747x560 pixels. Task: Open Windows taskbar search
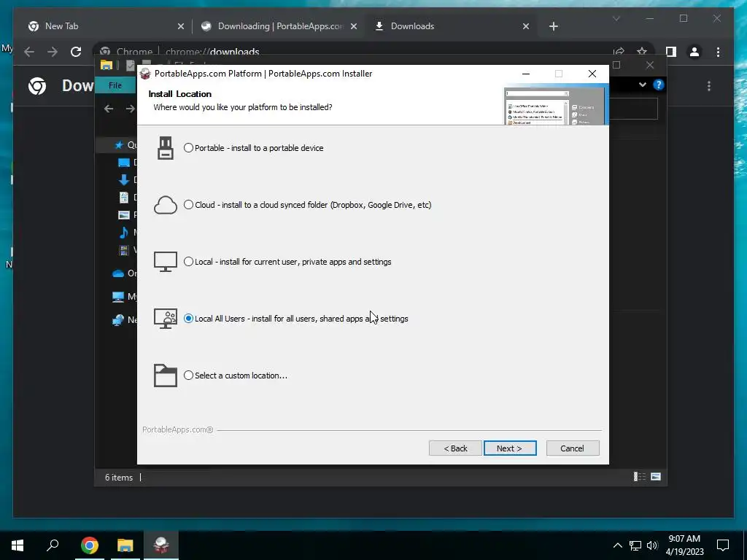coord(53,545)
